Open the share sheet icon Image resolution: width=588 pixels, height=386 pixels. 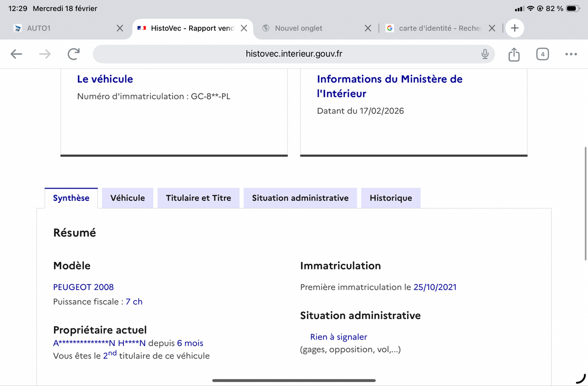[x=514, y=54]
